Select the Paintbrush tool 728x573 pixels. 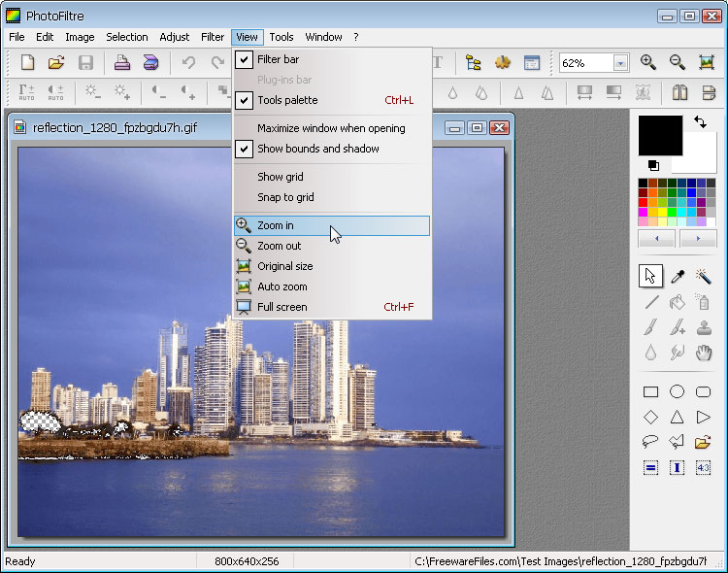pyautogui.click(x=651, y=327)
